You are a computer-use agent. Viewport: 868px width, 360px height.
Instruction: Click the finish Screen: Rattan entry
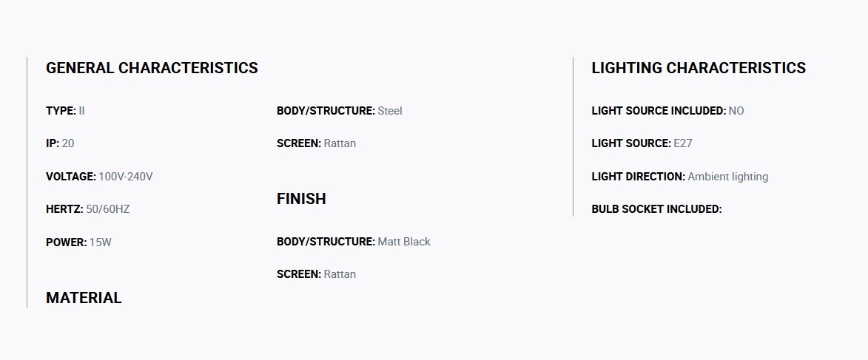pyautogui.click(x=316, y=274)
